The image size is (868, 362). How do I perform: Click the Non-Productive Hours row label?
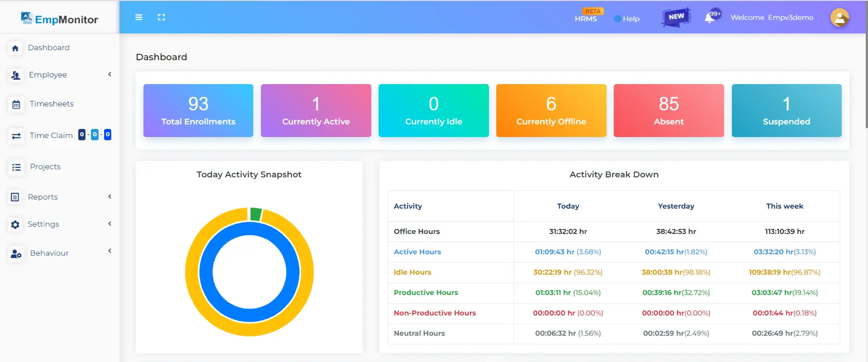tap(435, 313)
